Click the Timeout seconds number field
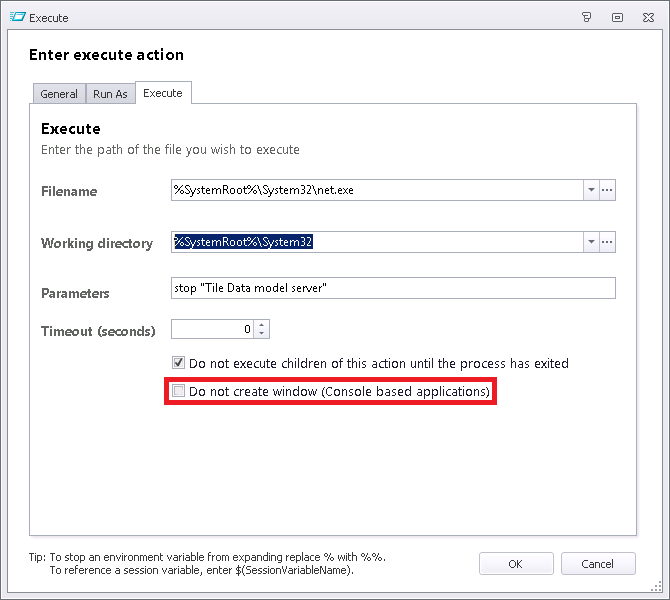 click(212, 329)
